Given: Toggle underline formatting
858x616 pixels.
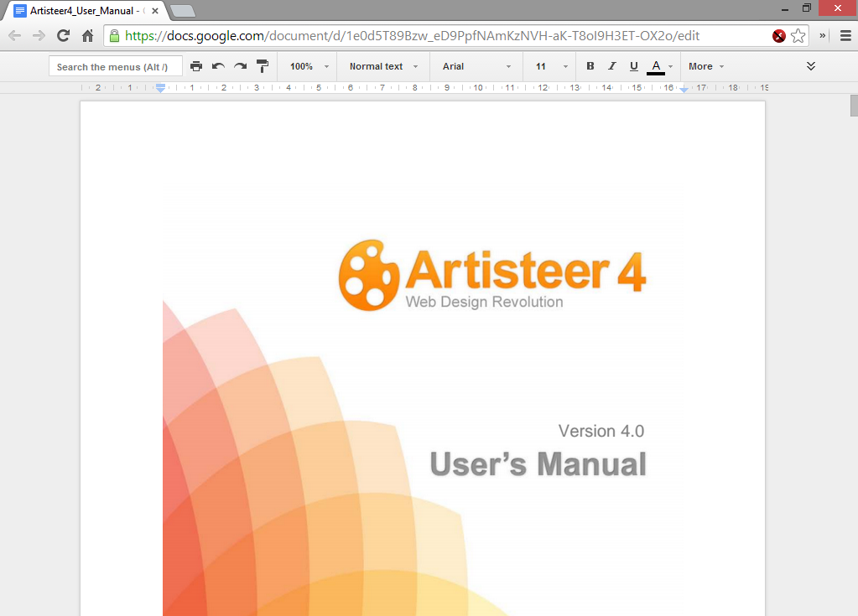Looking at the screenshot, I should click(x=634, y=66).
